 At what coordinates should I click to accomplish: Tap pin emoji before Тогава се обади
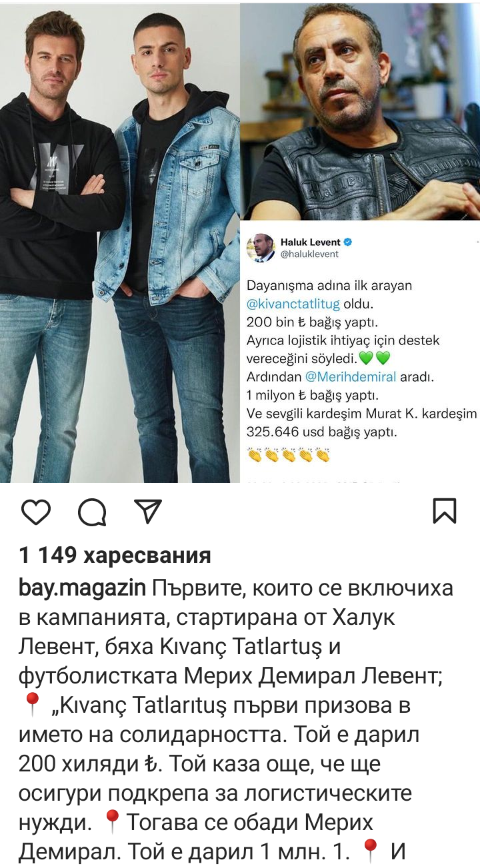(112, 822)
